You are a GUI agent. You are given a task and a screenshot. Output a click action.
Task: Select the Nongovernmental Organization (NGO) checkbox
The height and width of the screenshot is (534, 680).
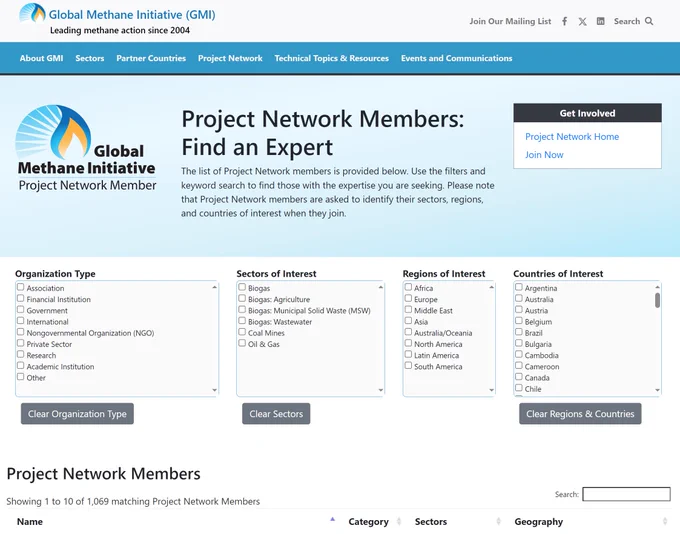pos(20,332)
